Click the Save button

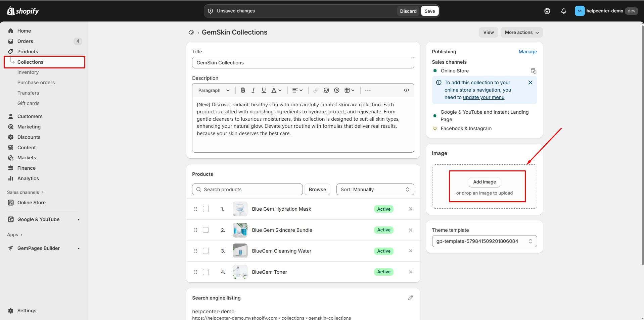pos(429,11)
